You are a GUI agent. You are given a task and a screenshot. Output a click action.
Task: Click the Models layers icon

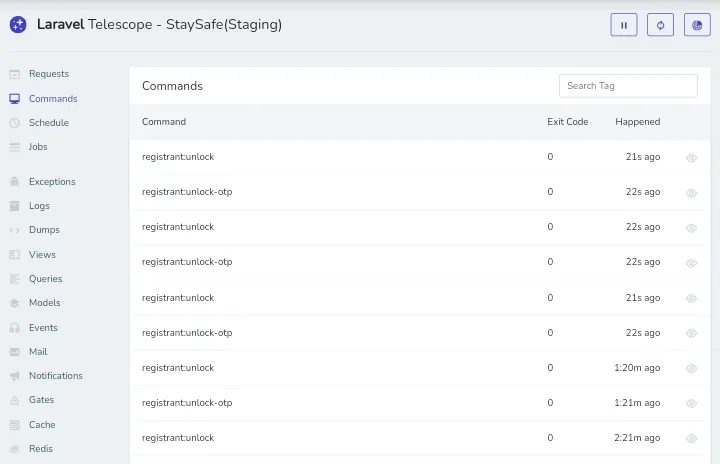coord(15,303)
